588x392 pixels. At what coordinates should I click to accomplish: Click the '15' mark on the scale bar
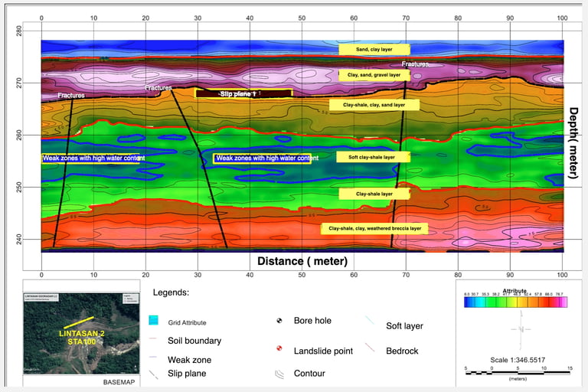(x=570, y=368)
